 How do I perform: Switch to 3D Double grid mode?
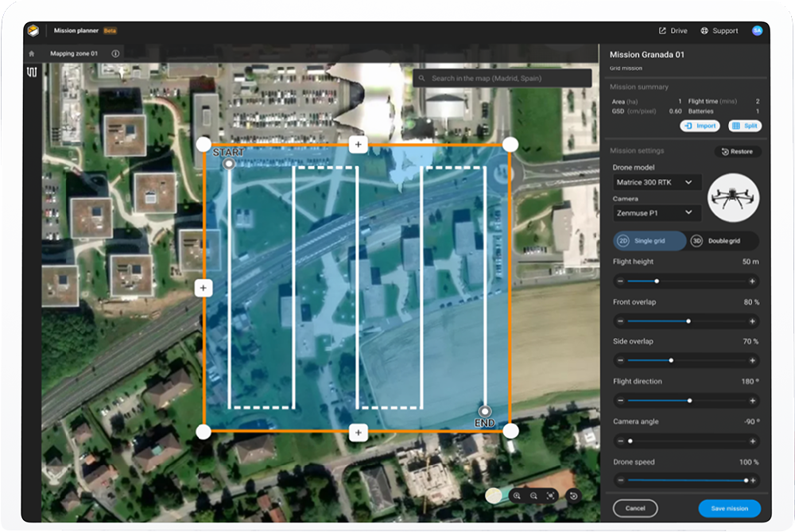coord(723,241)
